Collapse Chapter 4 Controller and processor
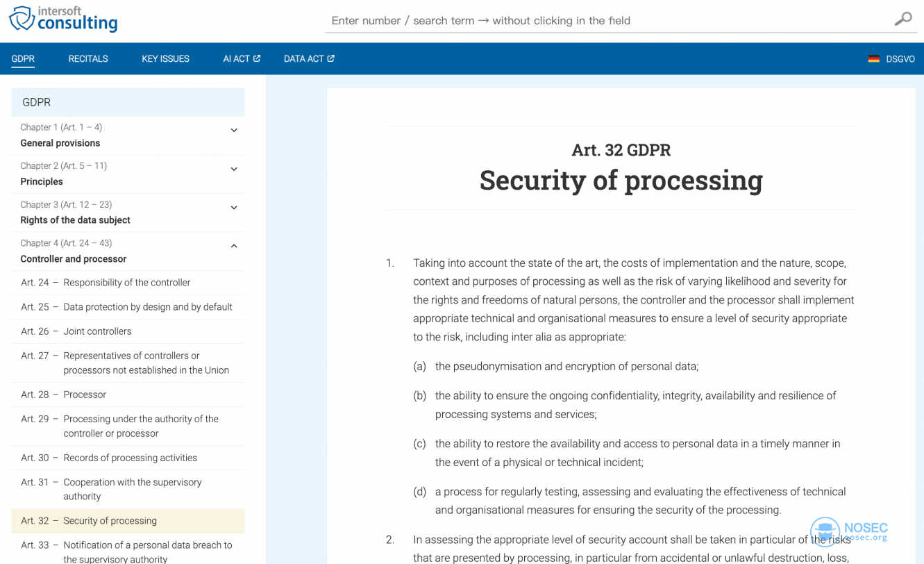924x564 pixels. click(x=234, y=247)
